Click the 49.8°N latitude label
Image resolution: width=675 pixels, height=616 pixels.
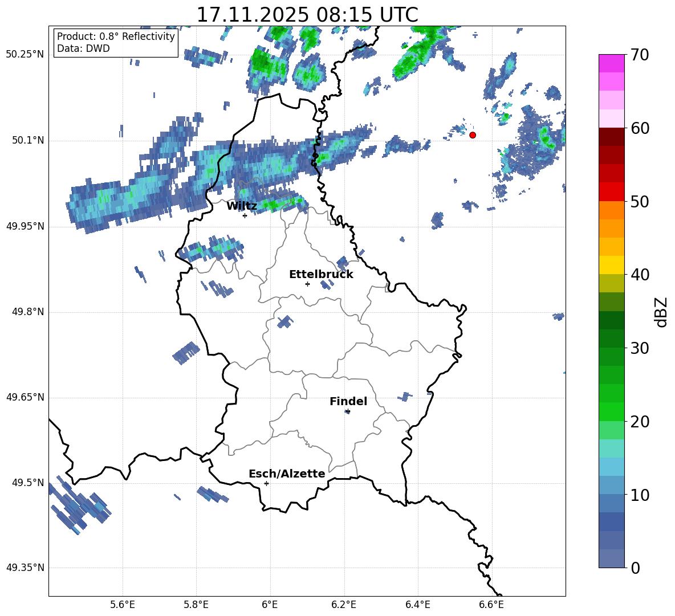[28, 312]
